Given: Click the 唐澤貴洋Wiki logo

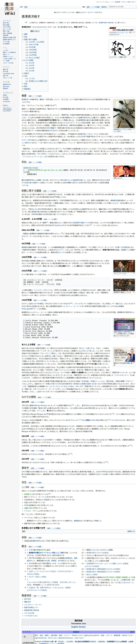Looking at the screenshot, I should tap(10, 9).
